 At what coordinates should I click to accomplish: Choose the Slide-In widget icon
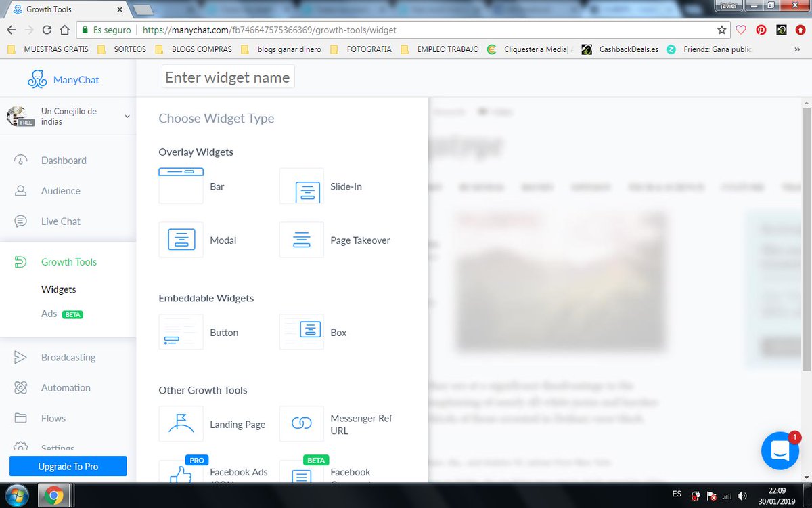pyautogui.click(x=301, y=186)
